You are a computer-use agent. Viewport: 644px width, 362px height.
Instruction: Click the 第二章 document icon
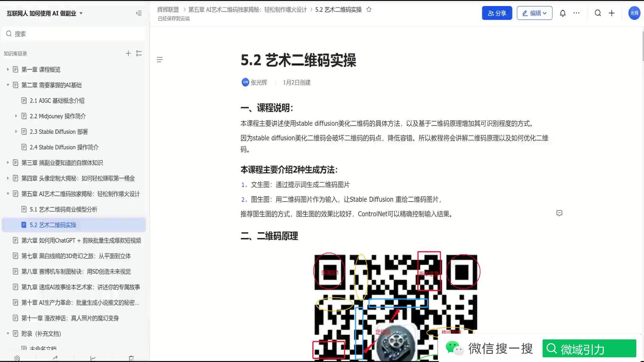tap(15, 85)
